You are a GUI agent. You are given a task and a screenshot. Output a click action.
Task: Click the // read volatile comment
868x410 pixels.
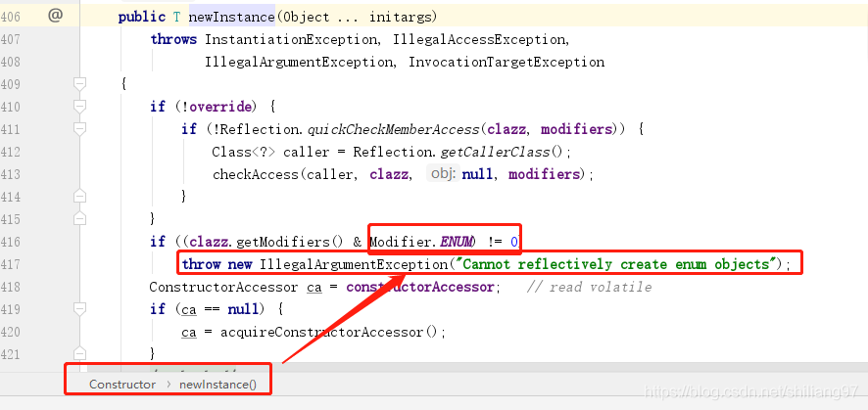pyautogui.click(x=589, y=287)
